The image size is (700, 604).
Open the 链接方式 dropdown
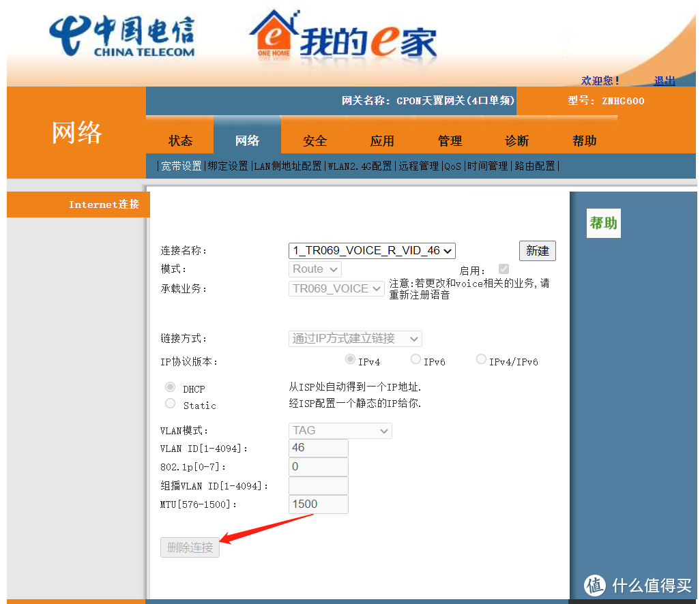355,339
